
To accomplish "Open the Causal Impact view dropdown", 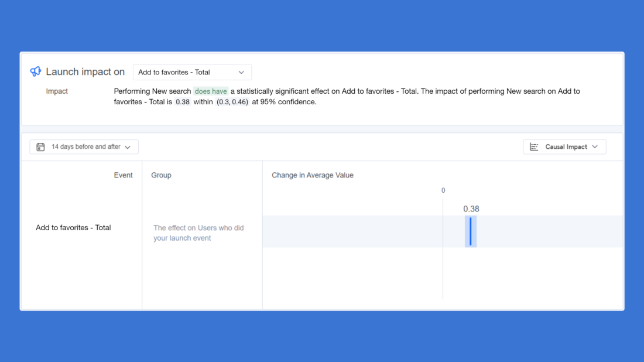I will (564, 146).
